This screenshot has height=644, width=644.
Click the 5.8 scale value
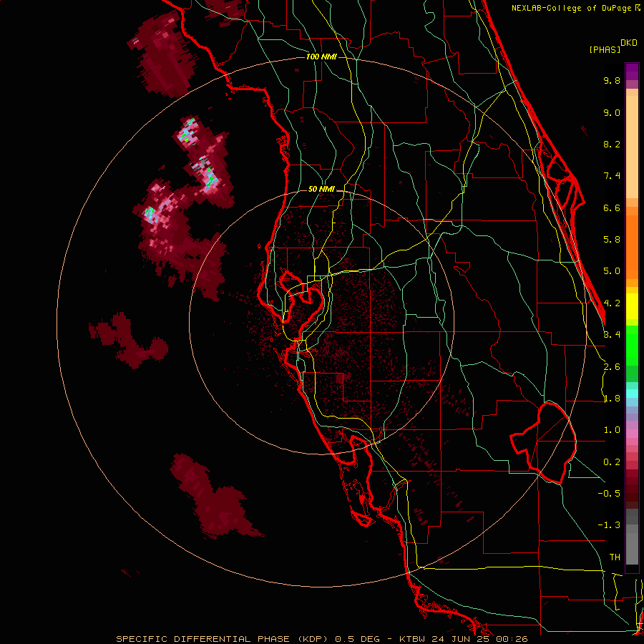pyautogui.click(x=612, y=240)
